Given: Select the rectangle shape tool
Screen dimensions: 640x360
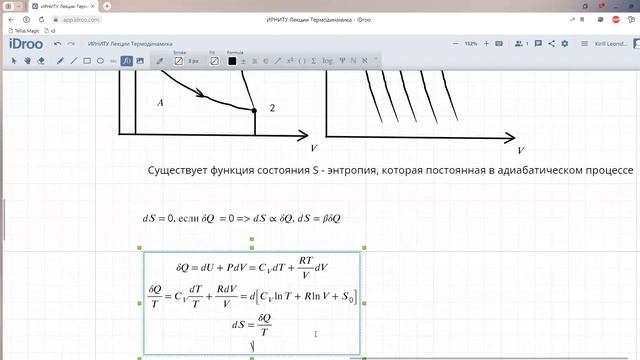Looking at the screenshot, I should click(x=87, y=61).
